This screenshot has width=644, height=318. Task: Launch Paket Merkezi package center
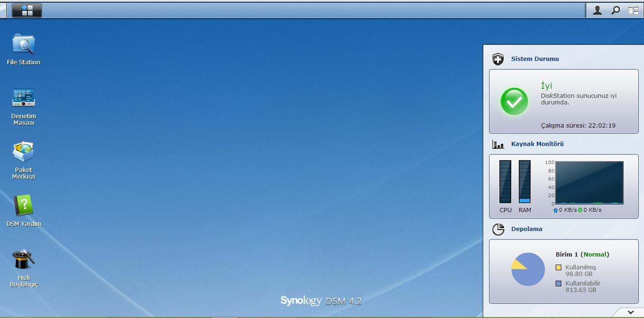click(x=23, y=152)
